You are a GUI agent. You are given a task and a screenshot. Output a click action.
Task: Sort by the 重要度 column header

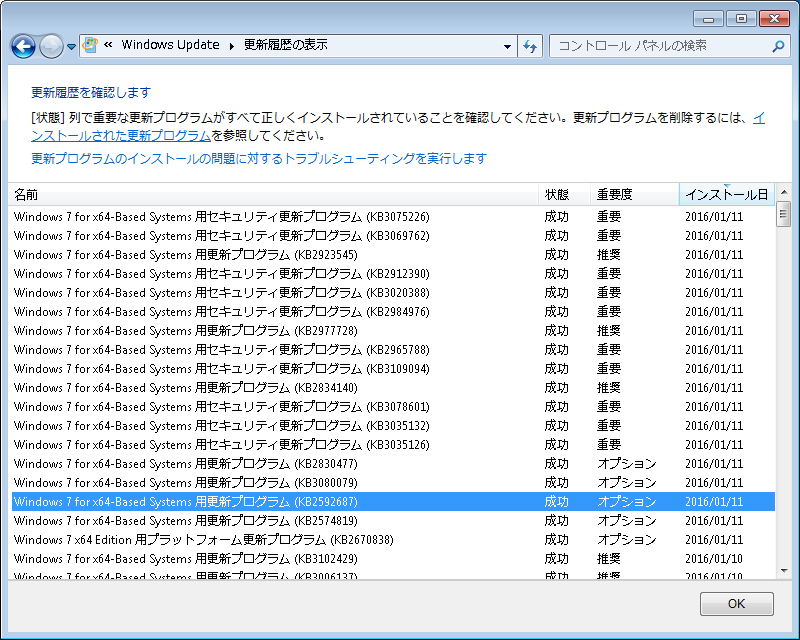click(635, 194)
